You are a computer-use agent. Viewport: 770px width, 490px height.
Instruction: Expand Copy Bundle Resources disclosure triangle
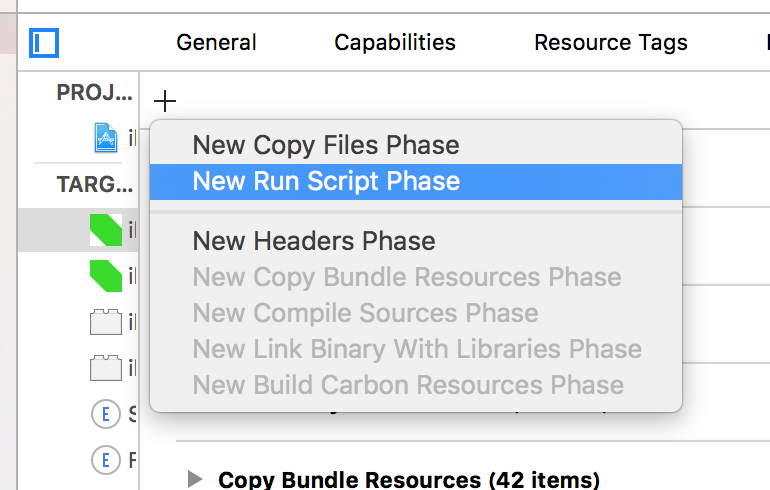195,479
